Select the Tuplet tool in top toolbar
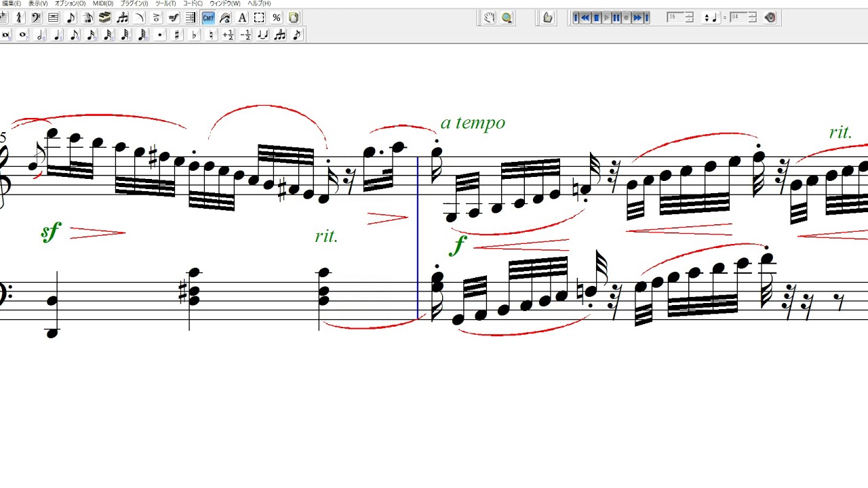 click(122, 18)
